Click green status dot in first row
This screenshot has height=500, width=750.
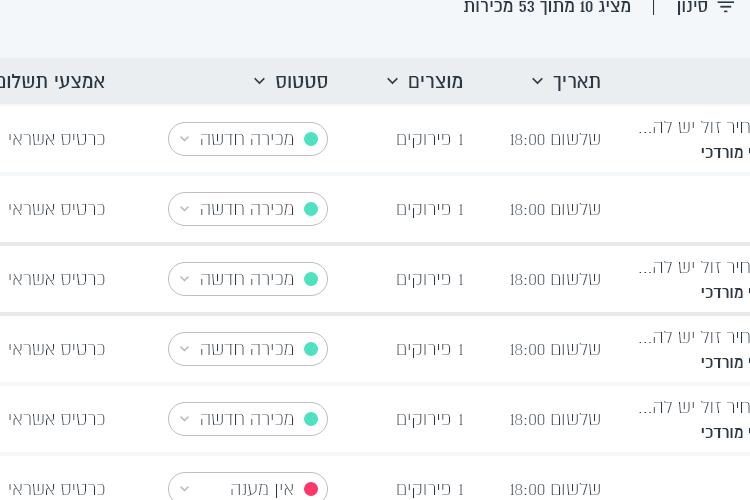311,139
